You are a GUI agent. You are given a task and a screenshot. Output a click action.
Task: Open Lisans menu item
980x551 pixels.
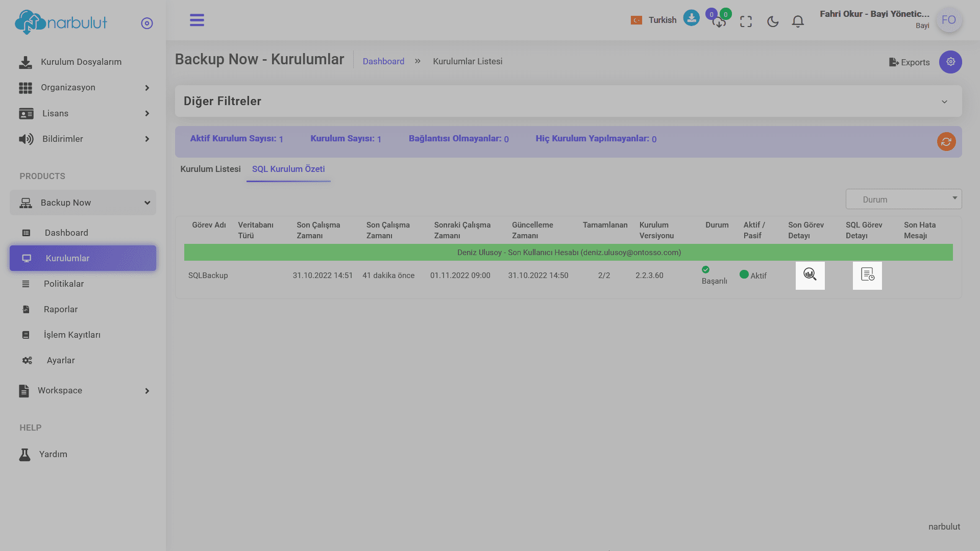click(x=55, y=113)
